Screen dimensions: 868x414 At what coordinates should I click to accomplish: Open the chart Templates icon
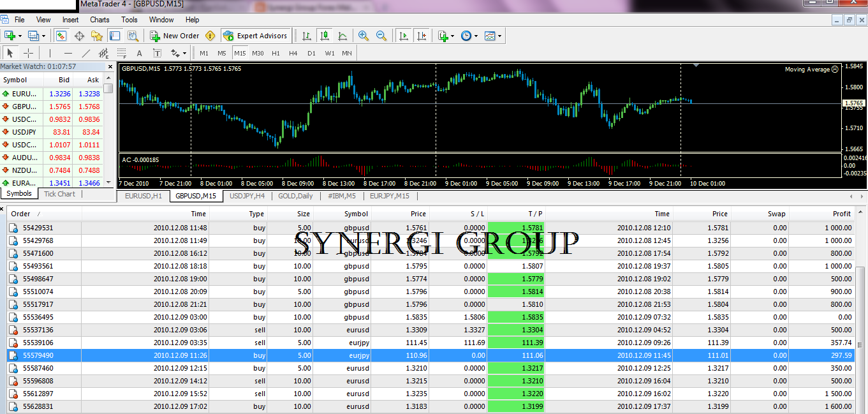[x=490, y=36]
